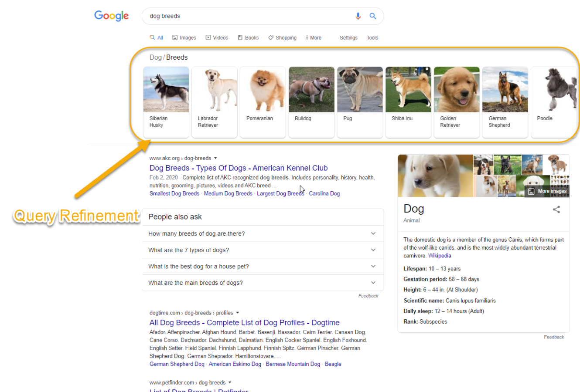The image size is (580, 392).
Task: Click the Google logo
Action: [112, 16]
